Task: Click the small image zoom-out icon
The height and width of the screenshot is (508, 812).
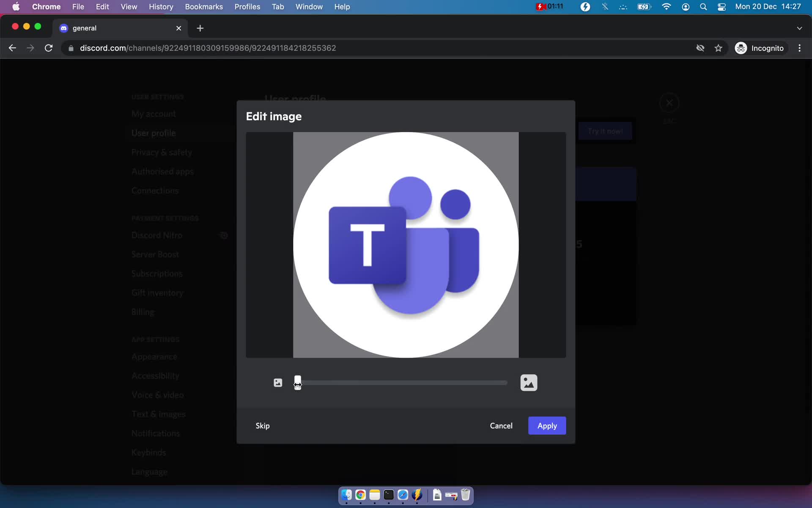Action: [278, 383]
